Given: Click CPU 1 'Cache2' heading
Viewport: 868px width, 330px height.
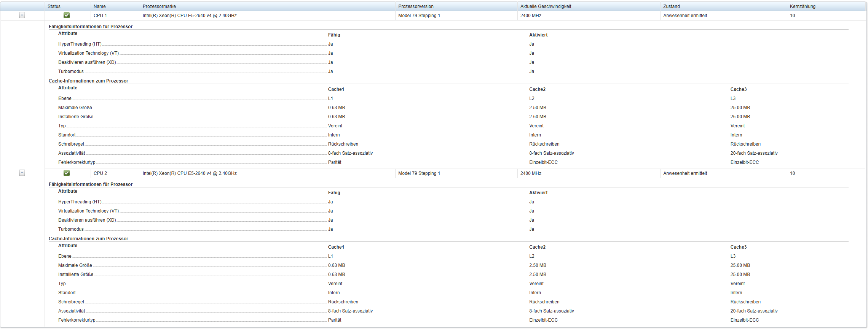Looking at the screenshot, I should click(x=537, y=89).
